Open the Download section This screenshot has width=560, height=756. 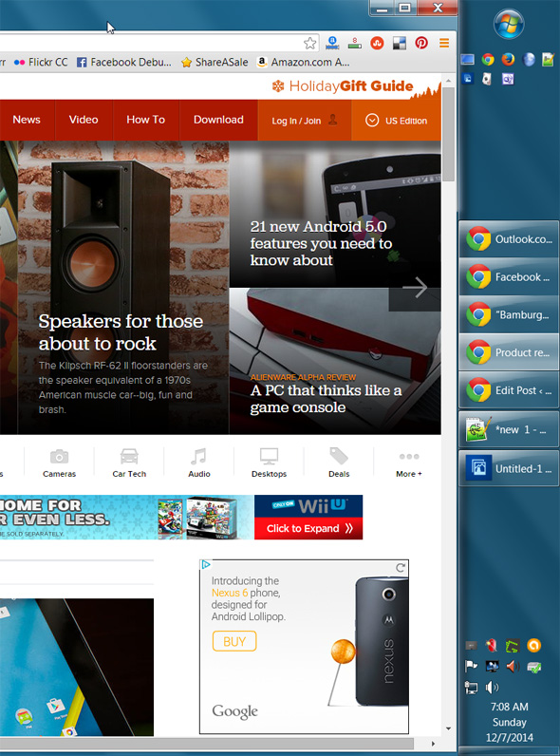point(218,120)
